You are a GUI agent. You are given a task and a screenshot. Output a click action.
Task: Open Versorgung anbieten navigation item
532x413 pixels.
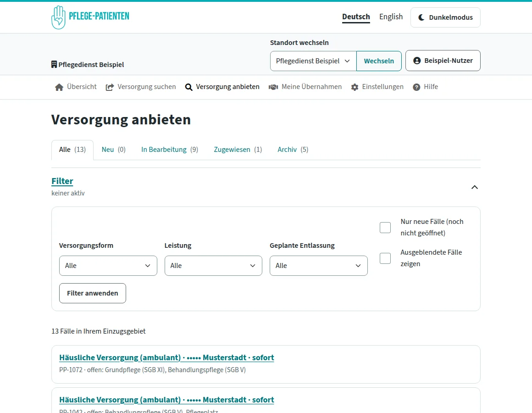coord(222,87)
